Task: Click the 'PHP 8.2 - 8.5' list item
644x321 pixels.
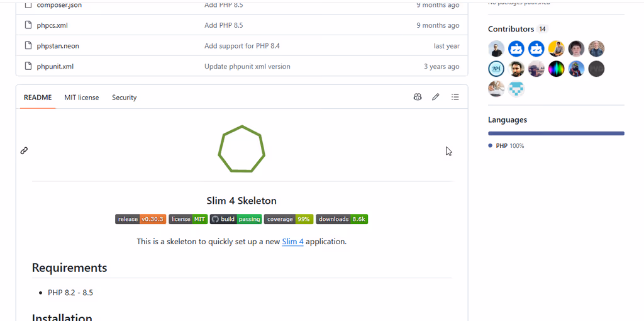Action: point(70,293)
